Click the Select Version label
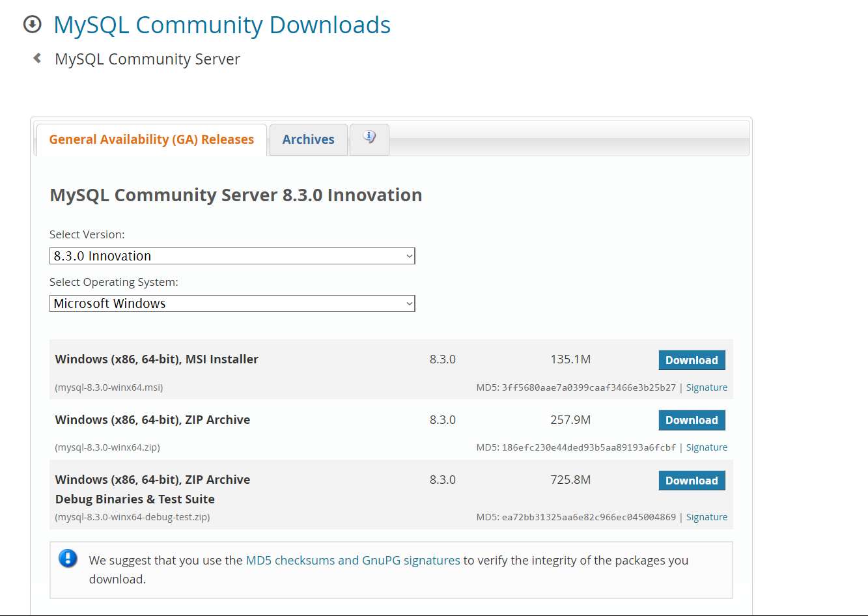 click(87, 234)
